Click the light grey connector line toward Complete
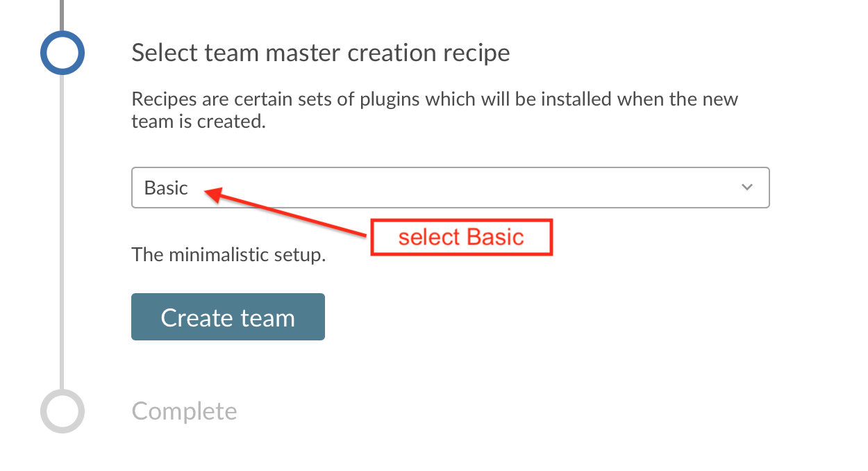The height and width of the screenshot is (471, 868). click(x=62, y=231)
